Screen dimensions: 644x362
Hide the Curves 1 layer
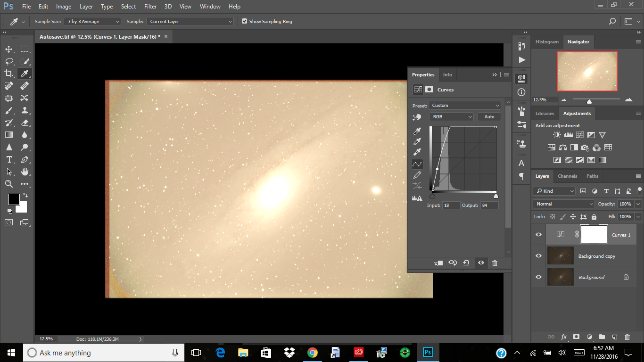coord(539,235)
